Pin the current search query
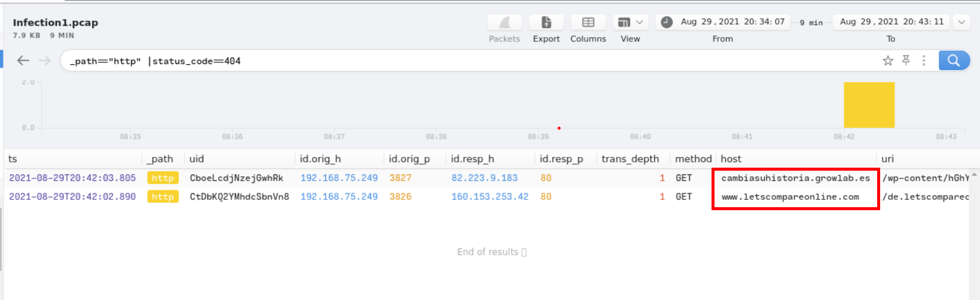Screen dimensions: 980x300 point(906,60)
